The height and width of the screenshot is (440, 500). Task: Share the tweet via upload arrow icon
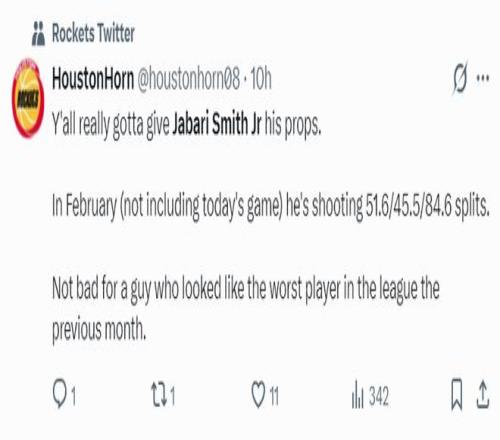pos(482,394)
